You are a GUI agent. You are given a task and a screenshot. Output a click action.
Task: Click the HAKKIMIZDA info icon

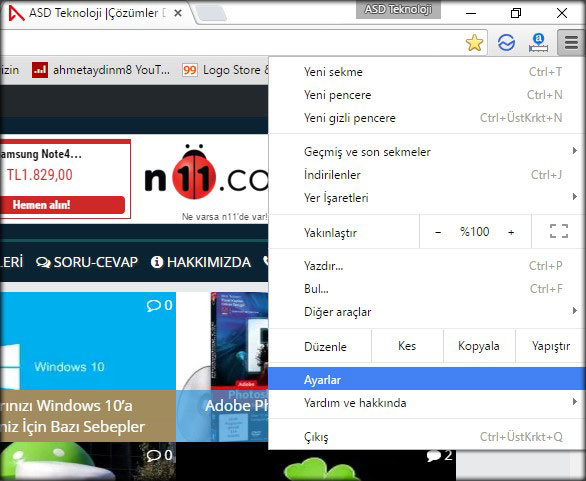point(157,262)
